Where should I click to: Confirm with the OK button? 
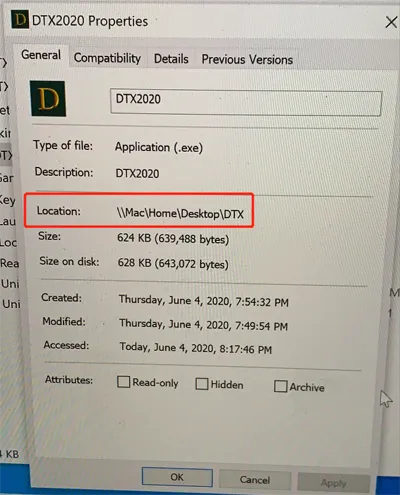(x=177, y=477)
